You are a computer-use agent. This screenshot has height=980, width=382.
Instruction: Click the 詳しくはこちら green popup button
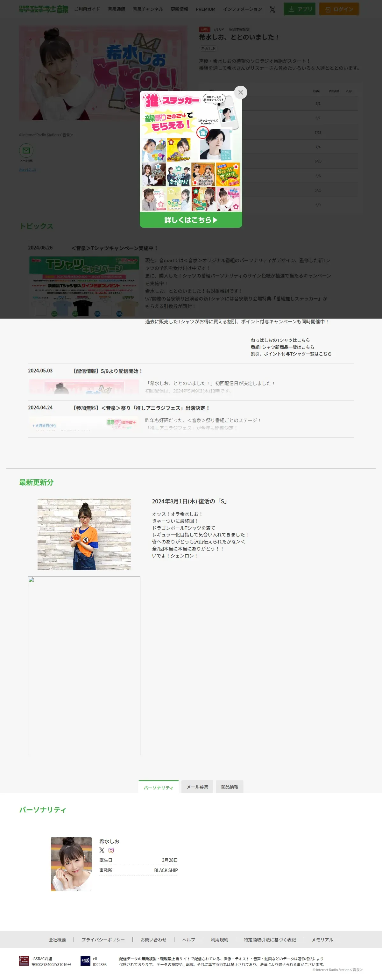pyautogui.click(x=191, y=220)
